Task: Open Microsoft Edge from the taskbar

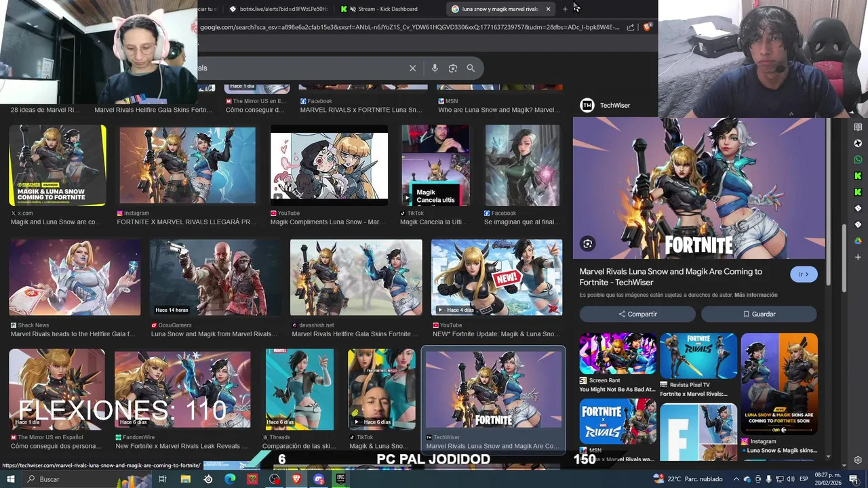Action: (x=230, y=479)
